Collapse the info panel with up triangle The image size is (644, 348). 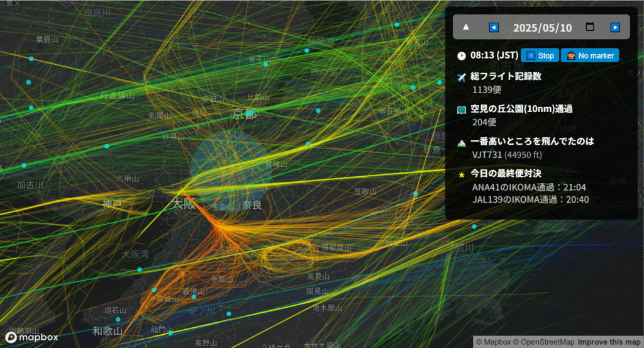[466, 27]
